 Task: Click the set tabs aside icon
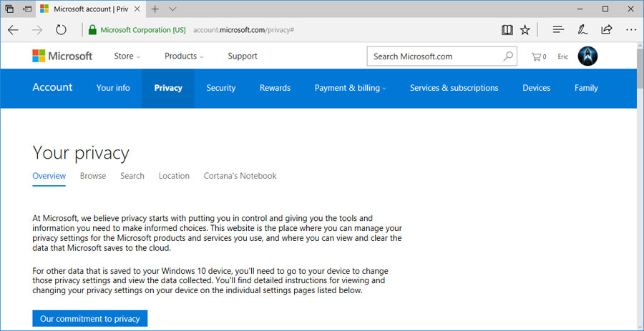point(27,9)
